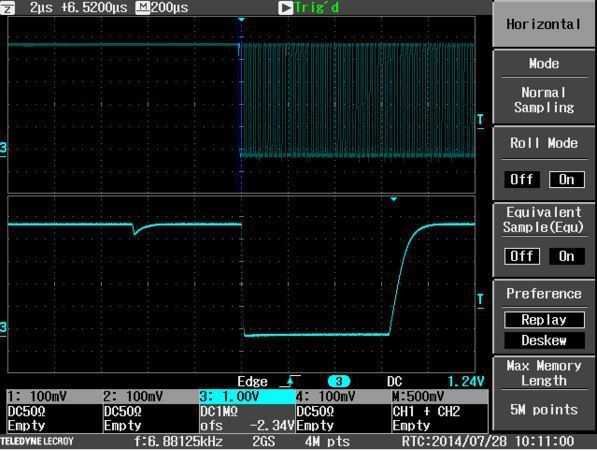Click the channel 4 DC50Ω coupling text
This screenshot has height=451, width=597.
coord(315,411)
